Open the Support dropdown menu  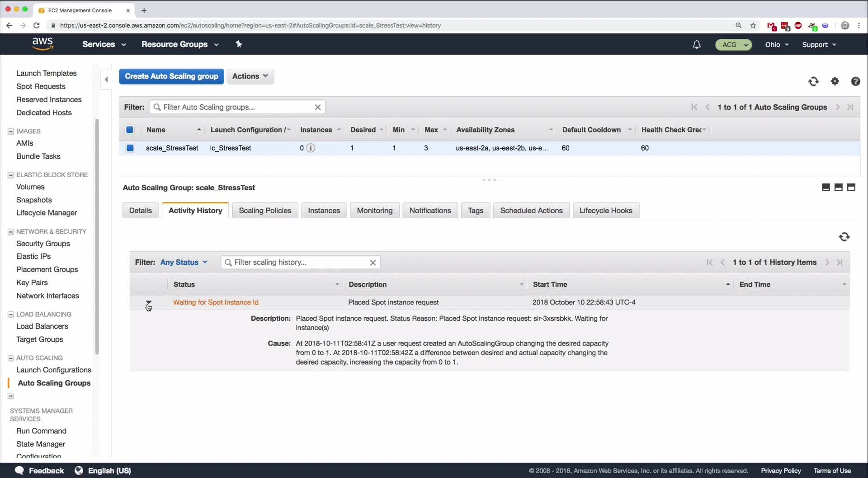click(x=819, y=44)
